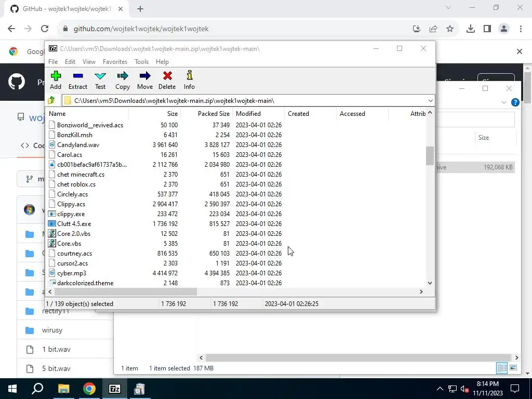Screen dimensions: 532x399
Task: Switch to 7-Zip taskbar button
Action: pyautogui.click(x=115, y=389)
